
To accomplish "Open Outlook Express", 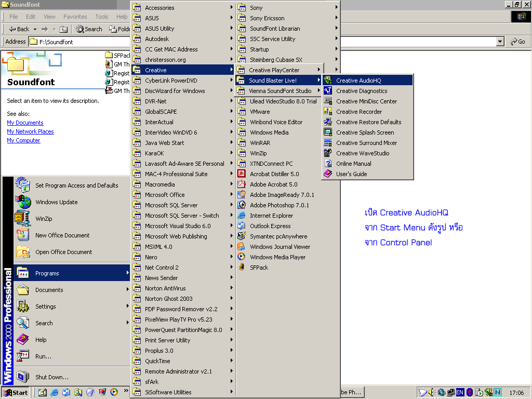I will tap(288, 226).
